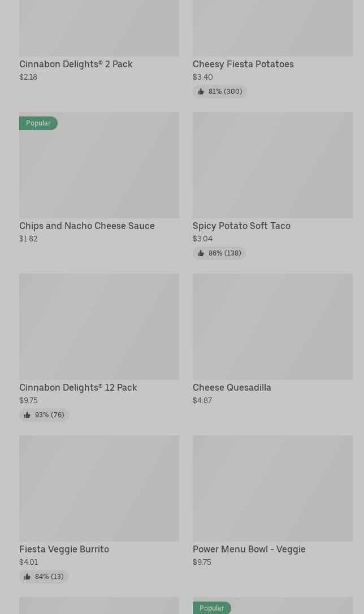The height and width of the screenshot is (614, 364).
Task: Click 93% (76) rating badge
Action: tap(45, 415)
